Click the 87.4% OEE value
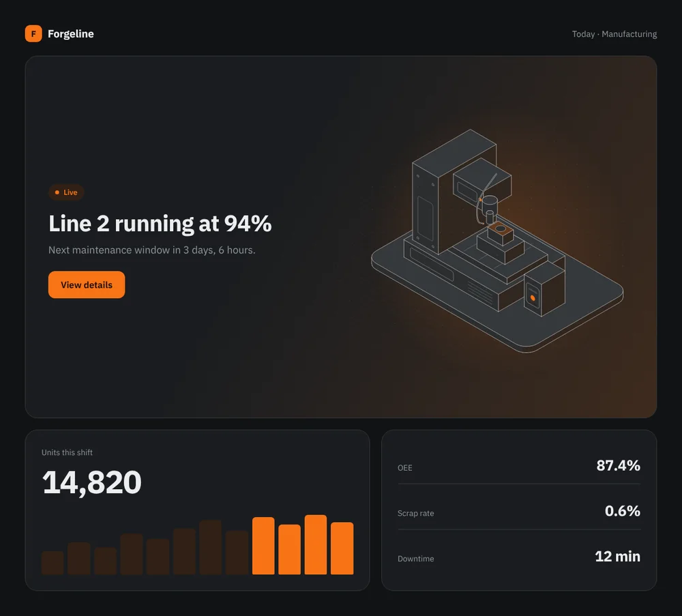682x616 pixels. [x=618, y=465]
